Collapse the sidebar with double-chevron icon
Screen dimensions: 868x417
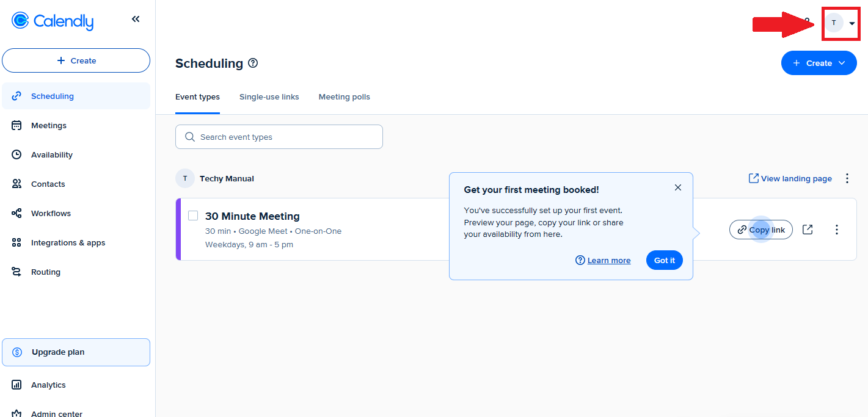pos(136,20)
